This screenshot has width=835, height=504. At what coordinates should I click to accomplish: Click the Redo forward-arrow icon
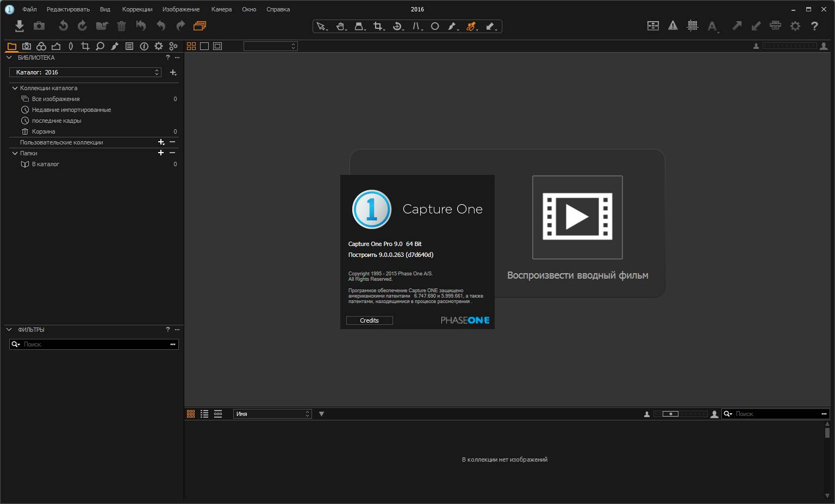point(180,26)
